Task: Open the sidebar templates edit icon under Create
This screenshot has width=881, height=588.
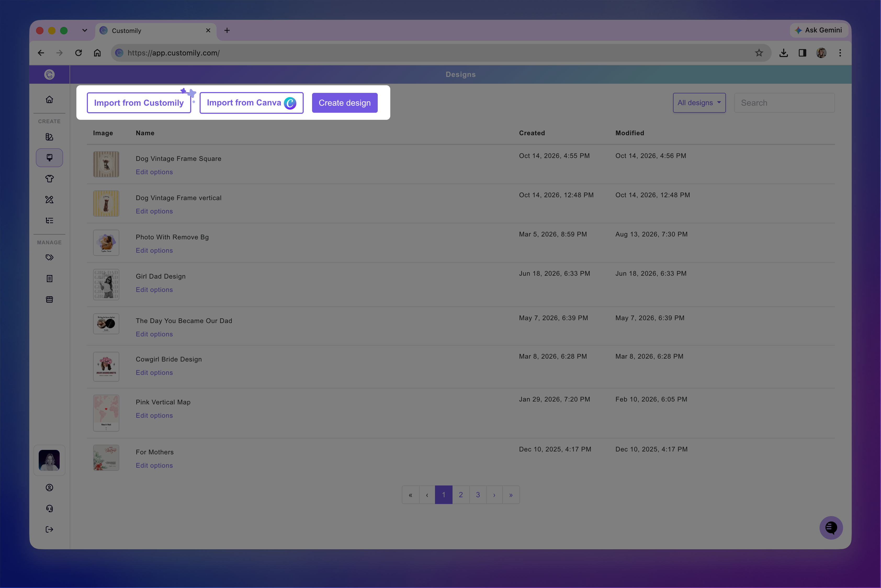Action: (49, 137)
